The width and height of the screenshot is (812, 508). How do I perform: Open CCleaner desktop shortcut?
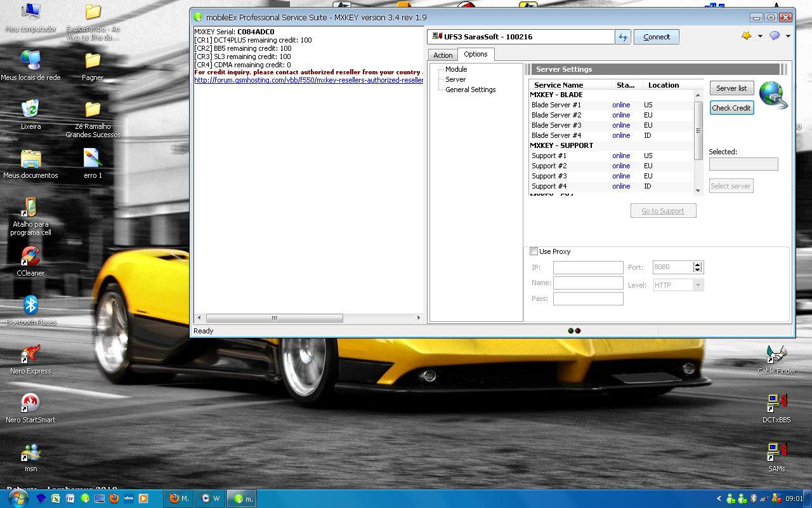[30, 257]
